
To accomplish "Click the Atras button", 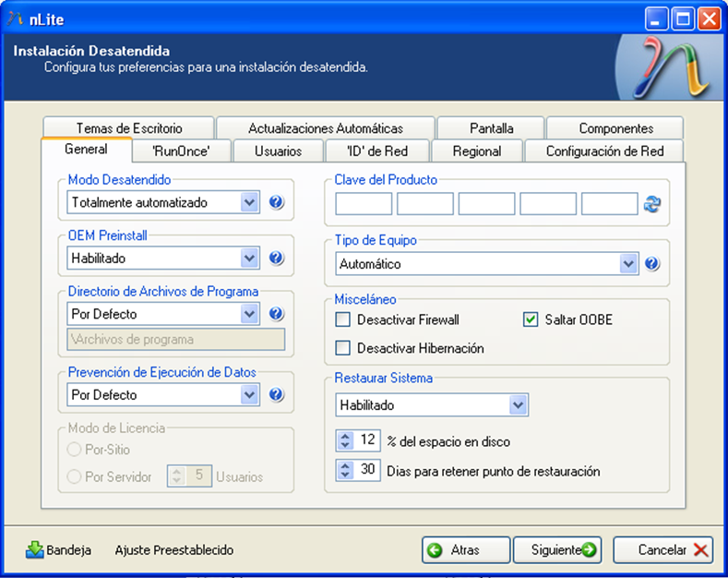I will click(466, 549).
